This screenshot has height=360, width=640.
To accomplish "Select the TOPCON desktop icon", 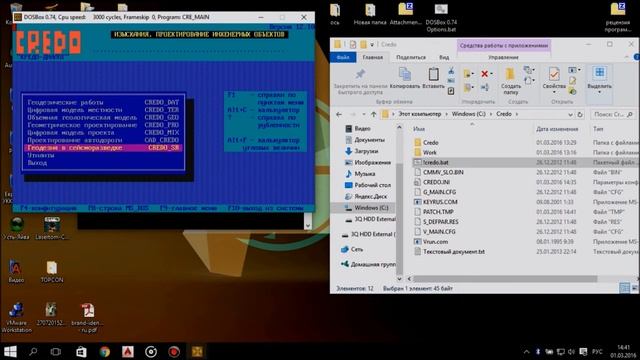I will point(52,272).
